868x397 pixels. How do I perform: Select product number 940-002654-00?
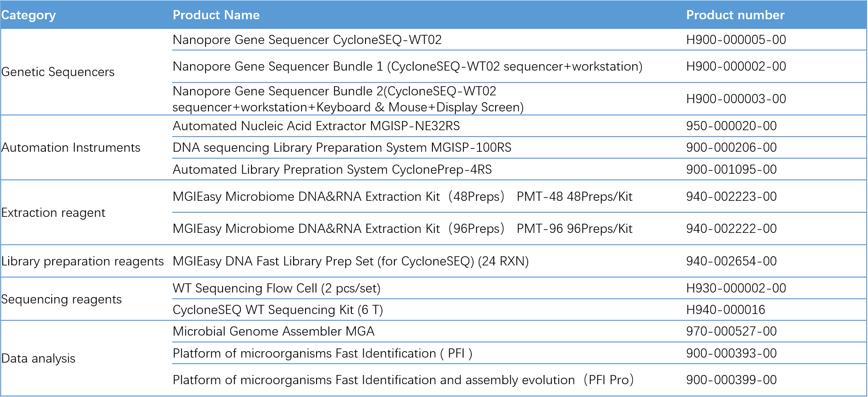pos(732,261)
